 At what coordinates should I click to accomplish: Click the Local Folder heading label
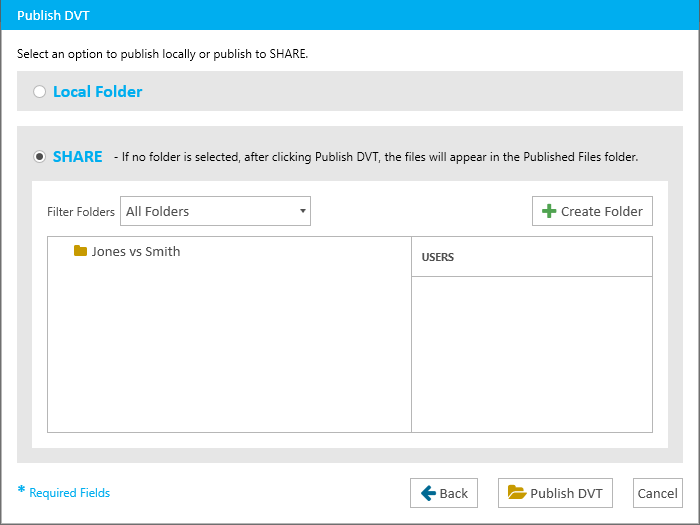[97, 92]
